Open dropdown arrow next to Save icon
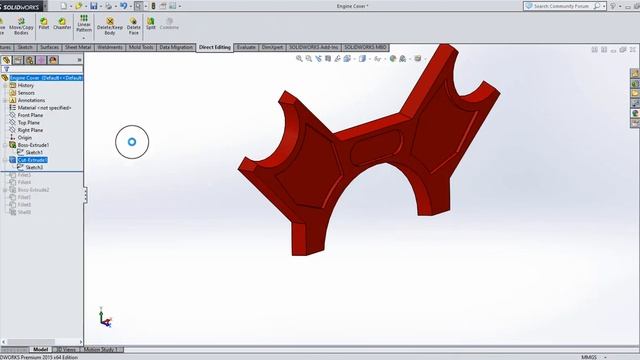Image resolution: width=640 pixels, height=360 pixels. tap(100, 6)
